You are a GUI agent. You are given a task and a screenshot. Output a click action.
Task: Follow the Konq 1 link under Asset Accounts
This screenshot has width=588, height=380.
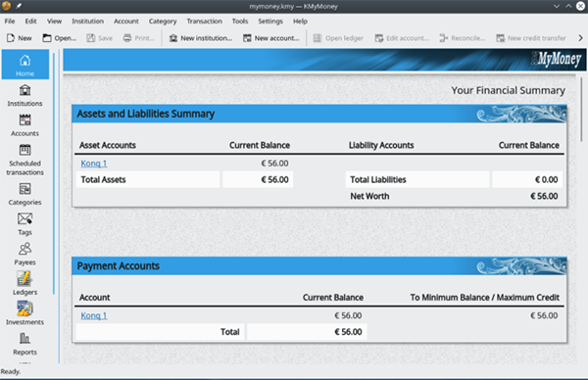(x=94, y=164)
